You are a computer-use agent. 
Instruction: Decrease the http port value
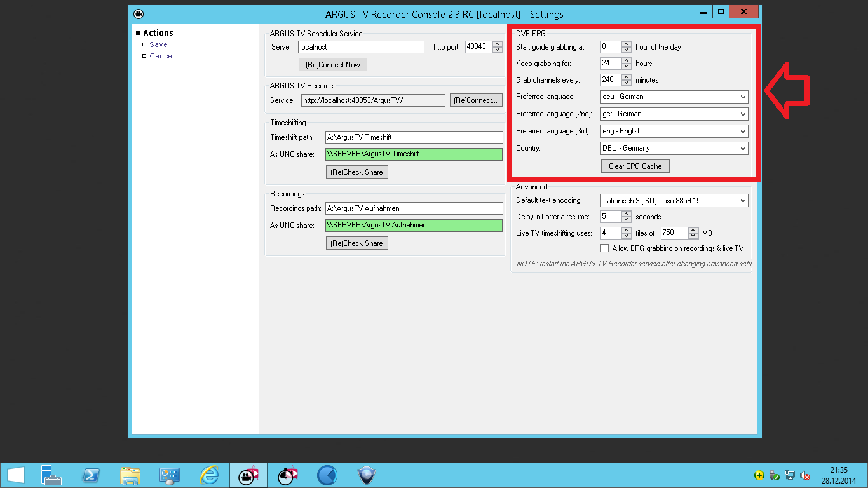[x=498, y=50]
